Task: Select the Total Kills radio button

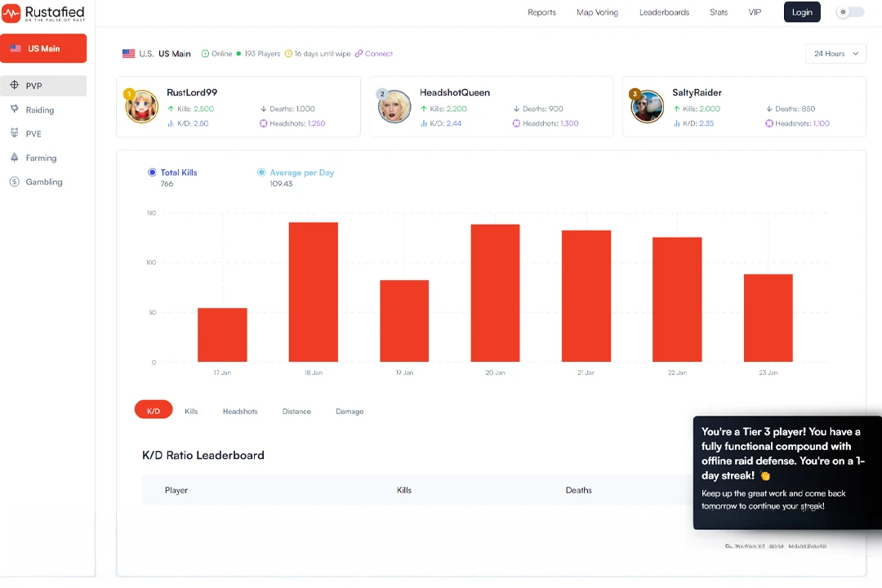Action: click(152, 172)
